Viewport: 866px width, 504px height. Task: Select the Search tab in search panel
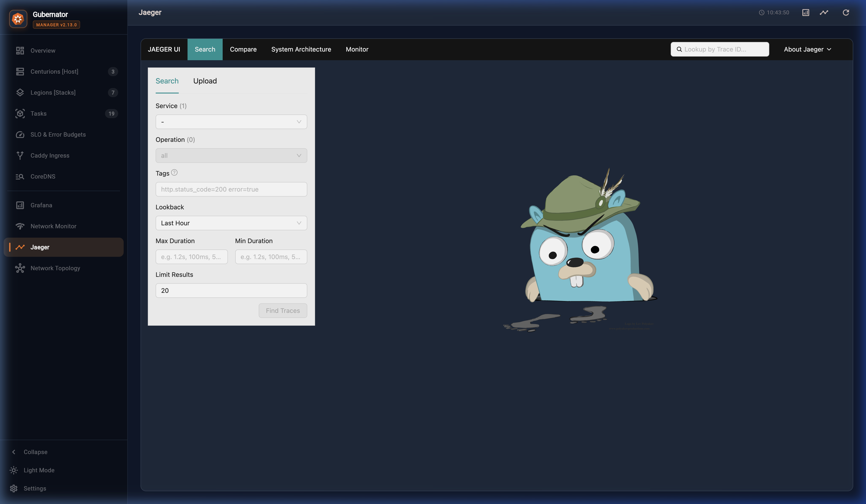pyautogui.click(x=167, y=81)
